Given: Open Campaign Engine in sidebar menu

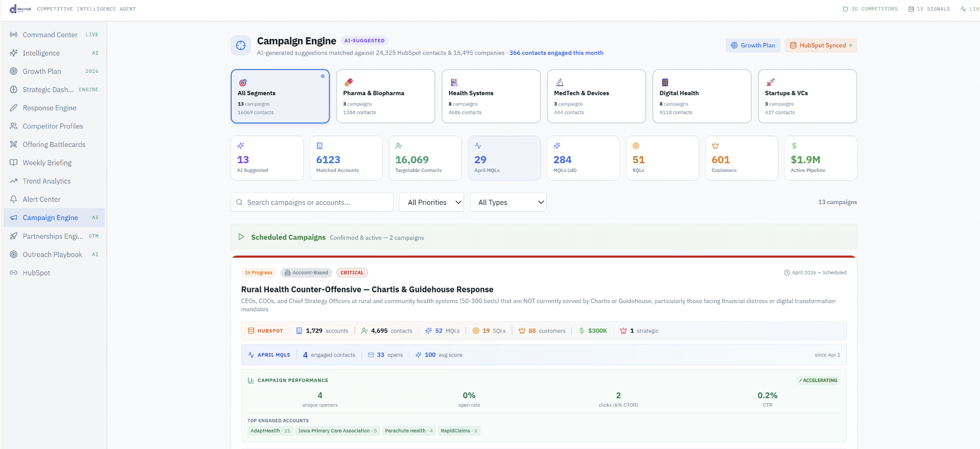Looking at the screenshot, I should [x=54, y=218].
